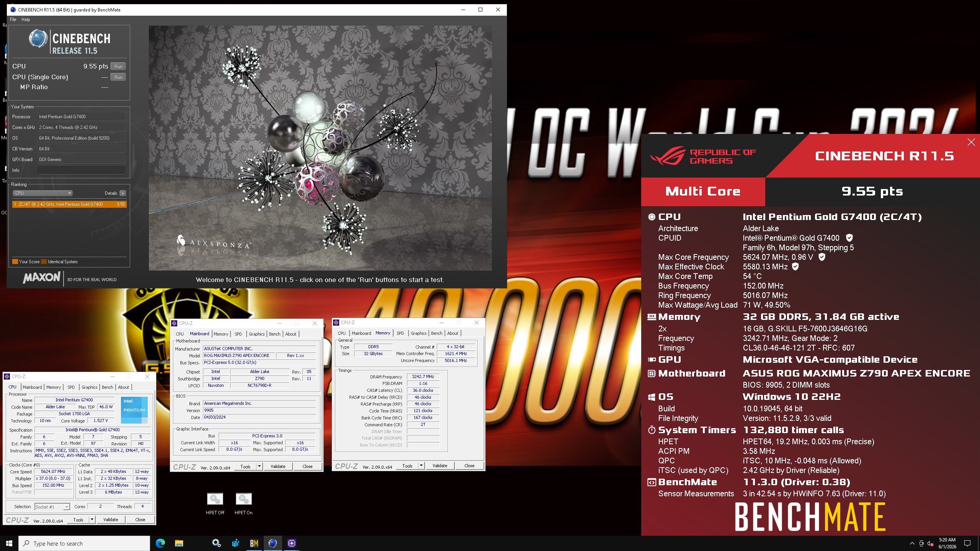This screenshot has width=980, height=551.
Task: Click the Type here to search box
Action: coord(84,543)
